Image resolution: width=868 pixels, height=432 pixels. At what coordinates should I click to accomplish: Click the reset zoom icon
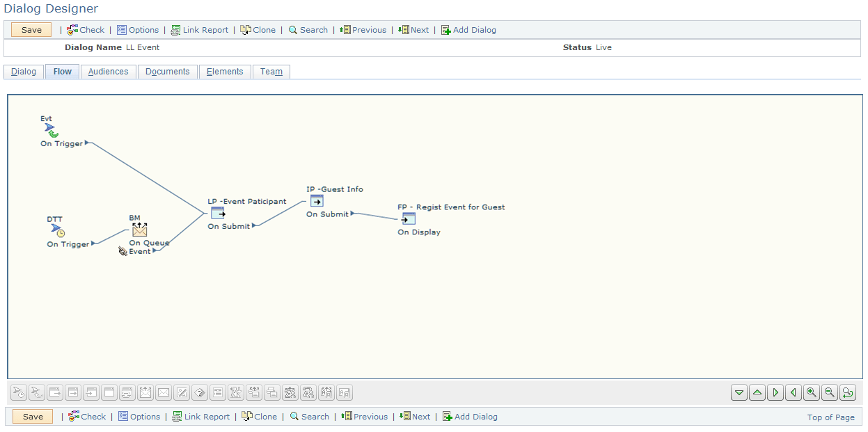tap(848, 392)
